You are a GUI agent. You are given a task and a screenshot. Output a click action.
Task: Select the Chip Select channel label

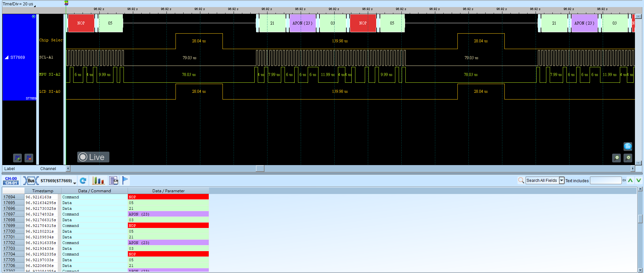point(51,40)
